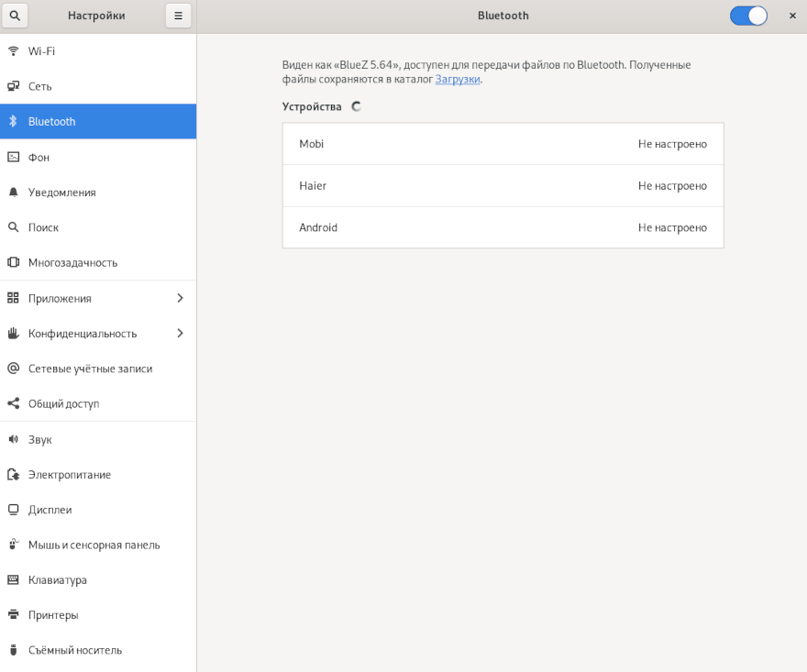Click the Звук speaker icon
This screenshot has width=807, height=672.
[13, 440]
